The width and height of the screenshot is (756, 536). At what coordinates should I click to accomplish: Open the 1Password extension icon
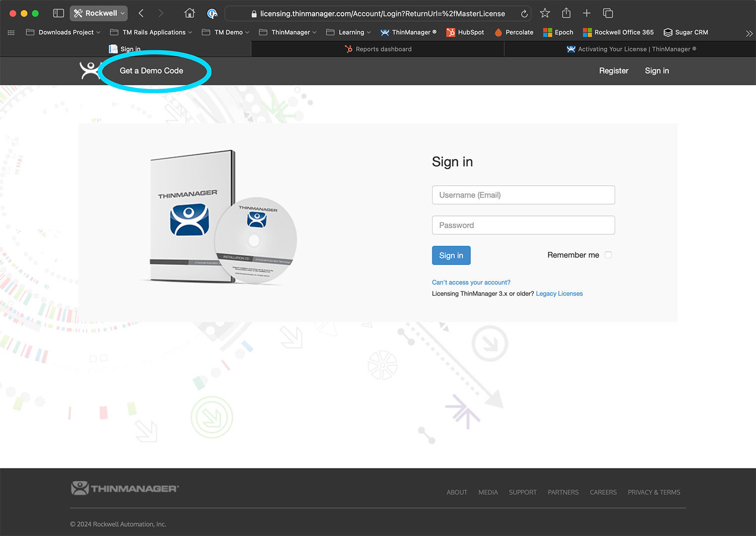212,13
